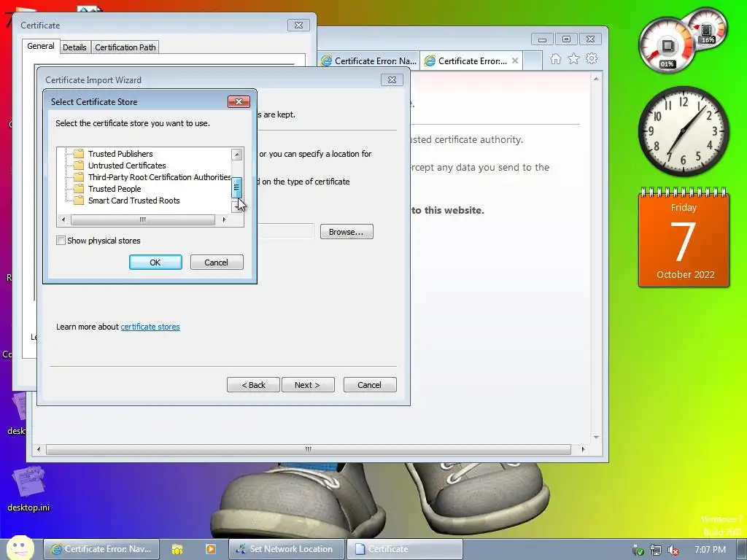Screen dimensions: 747x560
Task: Select the Trusted Publishers store
Action: pos(120,154)
